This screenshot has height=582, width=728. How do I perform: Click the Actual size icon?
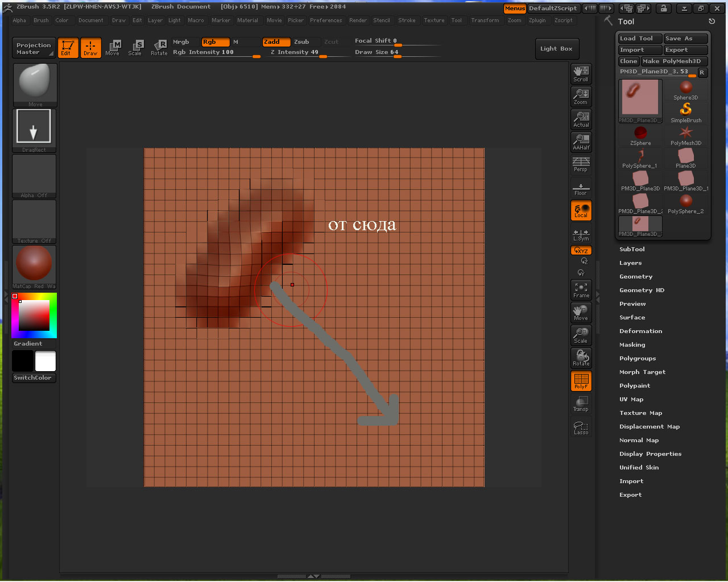pyautogui.click(x=581, y=119)
